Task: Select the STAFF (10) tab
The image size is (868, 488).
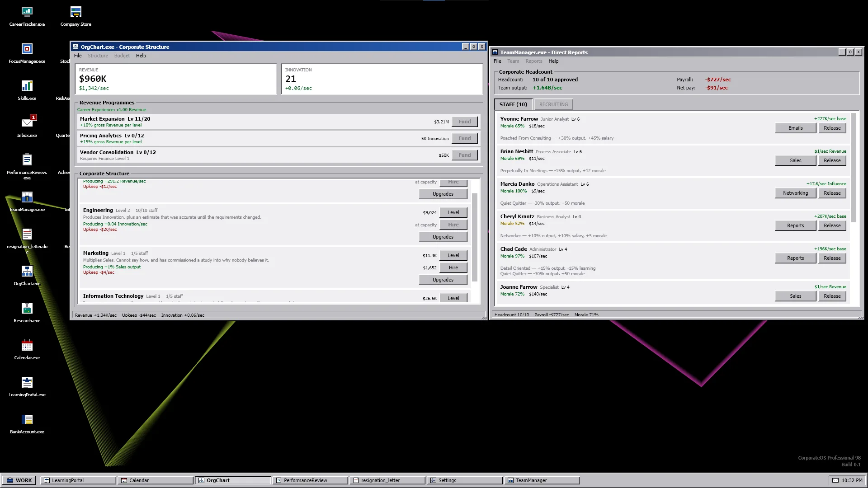Action: coord(513,104)
